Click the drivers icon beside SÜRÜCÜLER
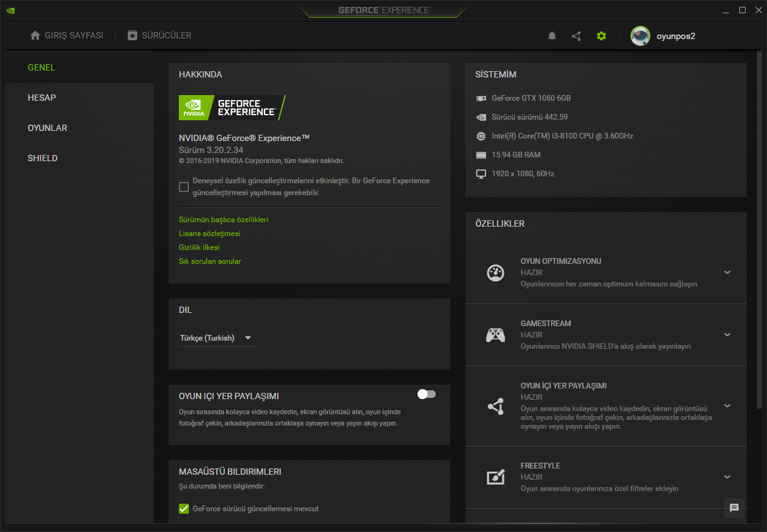 (x=132, y=35)
